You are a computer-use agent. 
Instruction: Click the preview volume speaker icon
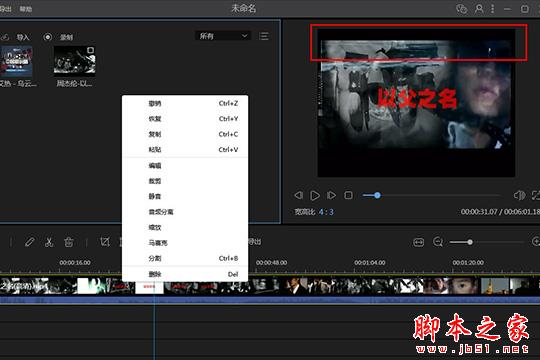pos(519,195)
